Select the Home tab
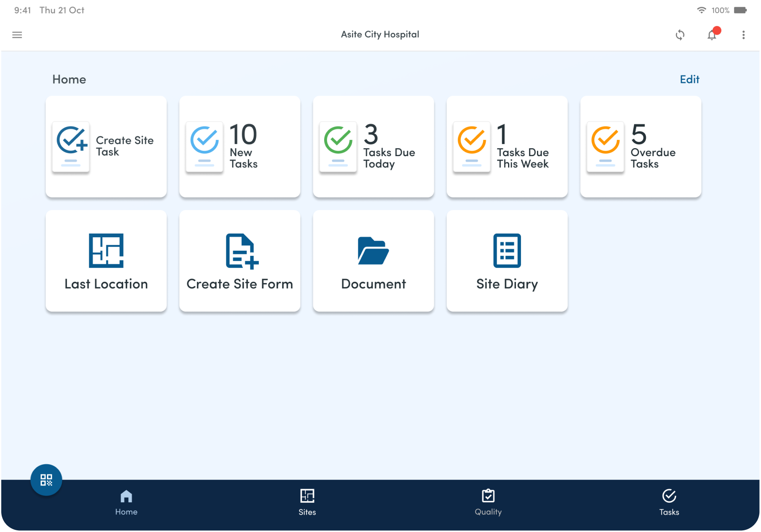The height and width of the screenshot is (532, 761). [126, 502]
